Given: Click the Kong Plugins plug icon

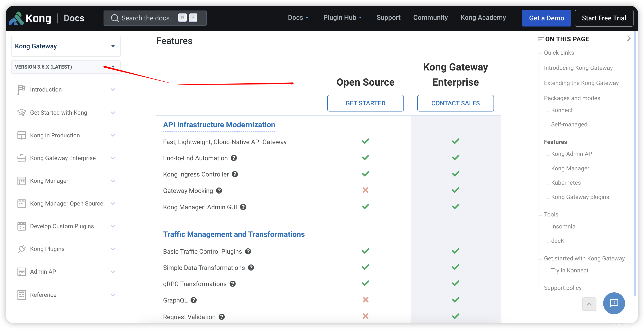Looking at the screenshot, I should pos(21,249).
